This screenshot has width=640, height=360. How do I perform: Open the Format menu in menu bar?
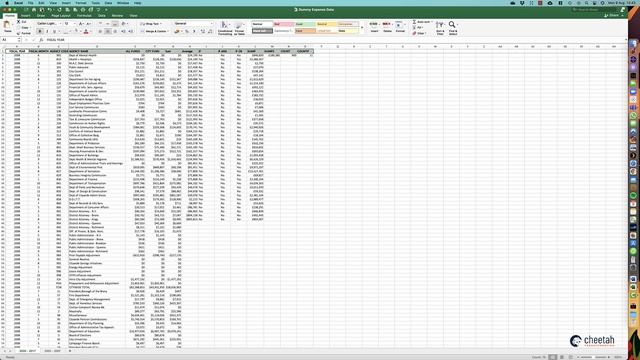80,3
